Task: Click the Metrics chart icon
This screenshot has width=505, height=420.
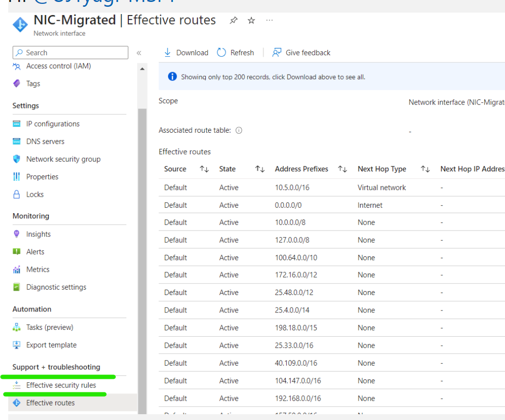Action: tap(16, 269)
